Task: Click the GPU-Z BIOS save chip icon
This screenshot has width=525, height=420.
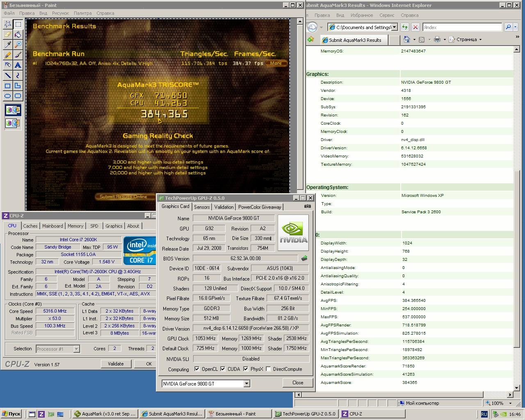Action: [x=304, y=258]
